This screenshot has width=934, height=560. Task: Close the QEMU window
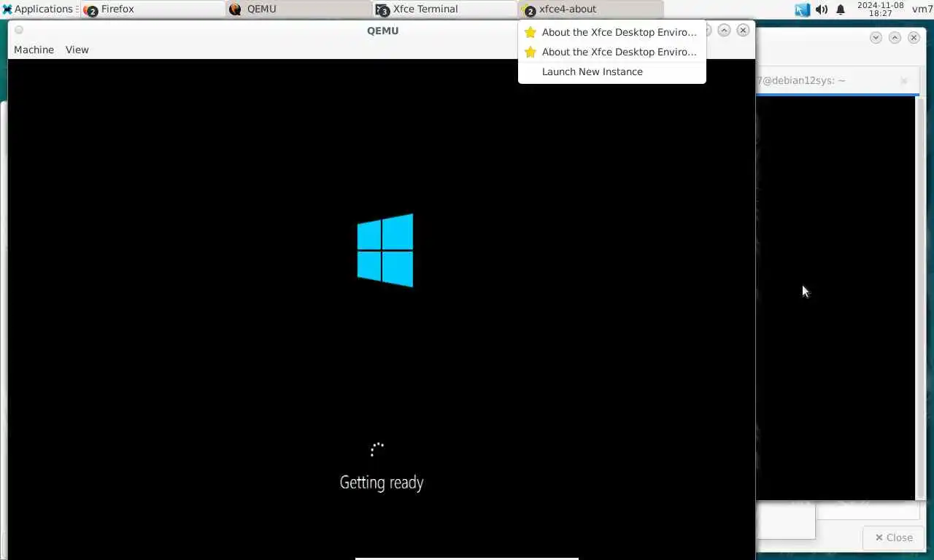point(743,30)
